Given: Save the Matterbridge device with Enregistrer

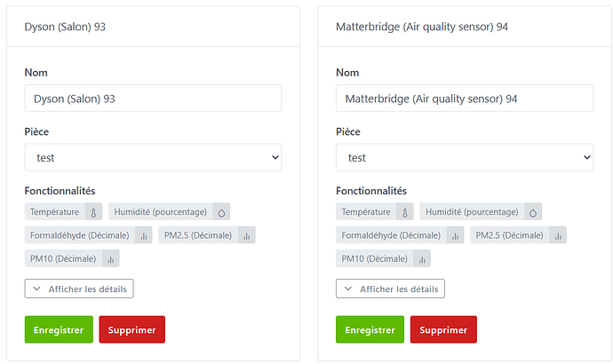Looking at the screenshot, I should click(x=370, y=329).
